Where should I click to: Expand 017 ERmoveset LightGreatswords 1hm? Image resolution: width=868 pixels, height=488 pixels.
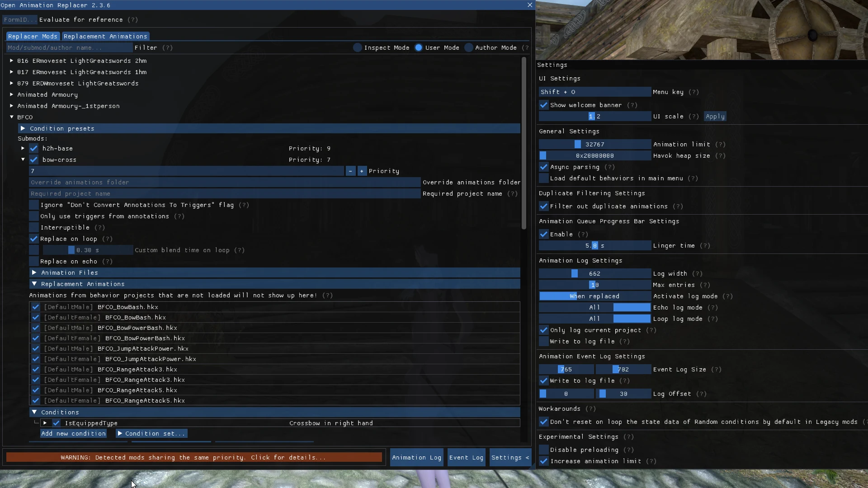12,72
